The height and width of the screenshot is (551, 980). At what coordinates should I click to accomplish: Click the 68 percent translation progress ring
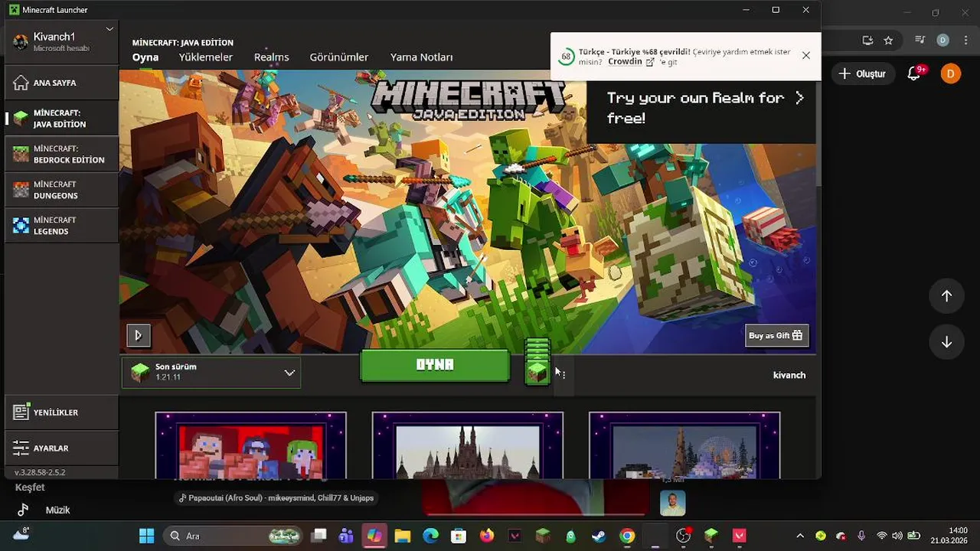[x=566, y=57]
